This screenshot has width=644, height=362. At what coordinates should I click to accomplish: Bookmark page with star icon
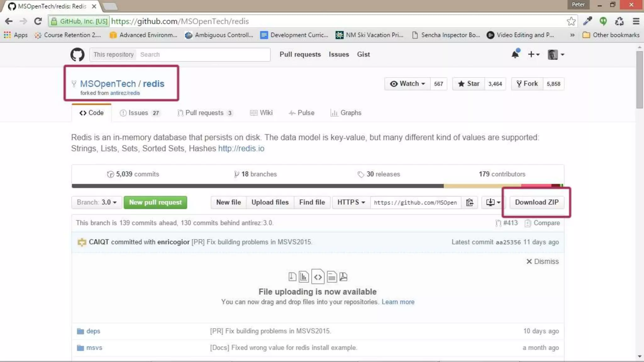pos(571,21)
